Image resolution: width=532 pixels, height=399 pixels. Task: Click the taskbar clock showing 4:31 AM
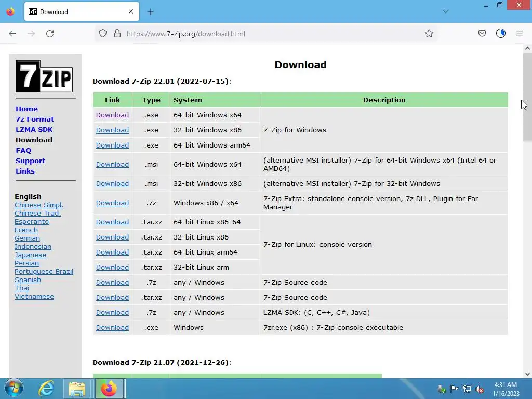click(x=506, y=389)
